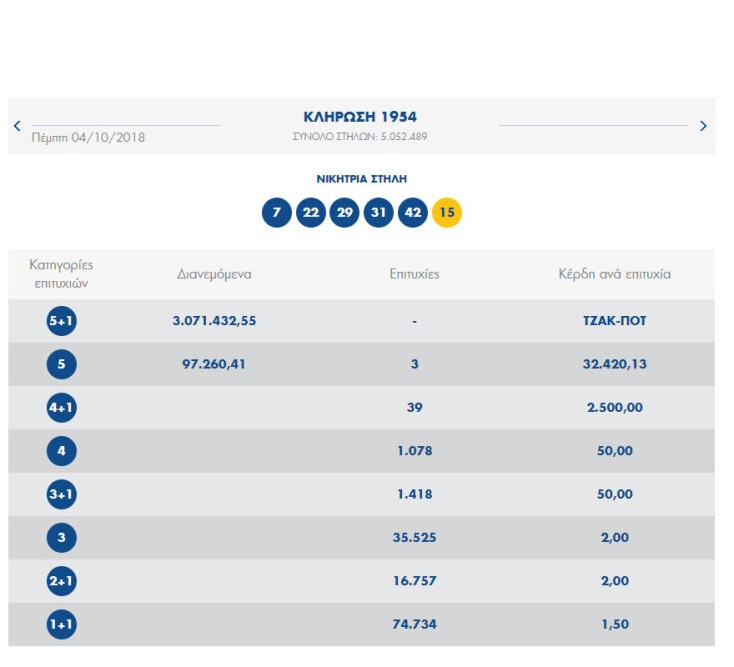Screen dimensions: 734x667
Task: Click the Κέρδη ανά επιτυχία column header
Action: click(614, 274)
